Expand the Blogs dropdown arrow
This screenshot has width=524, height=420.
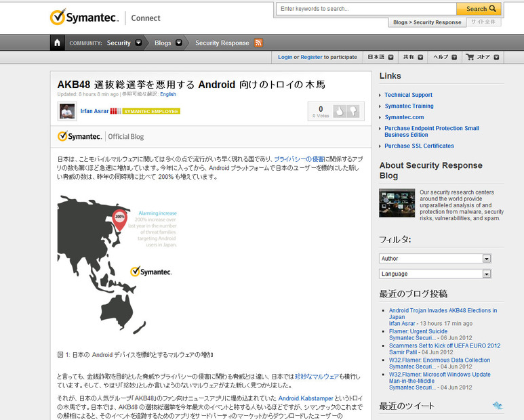point(179,43)
